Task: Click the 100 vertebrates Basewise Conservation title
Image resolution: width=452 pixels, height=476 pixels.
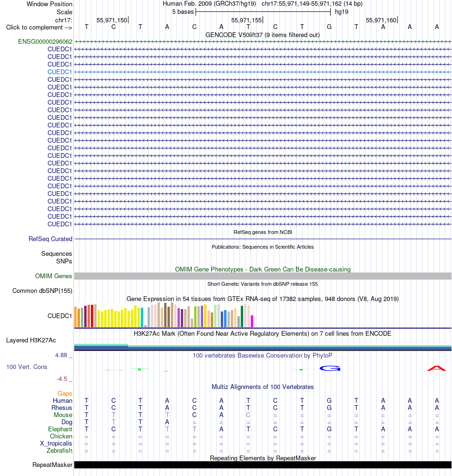Action: 263,356
